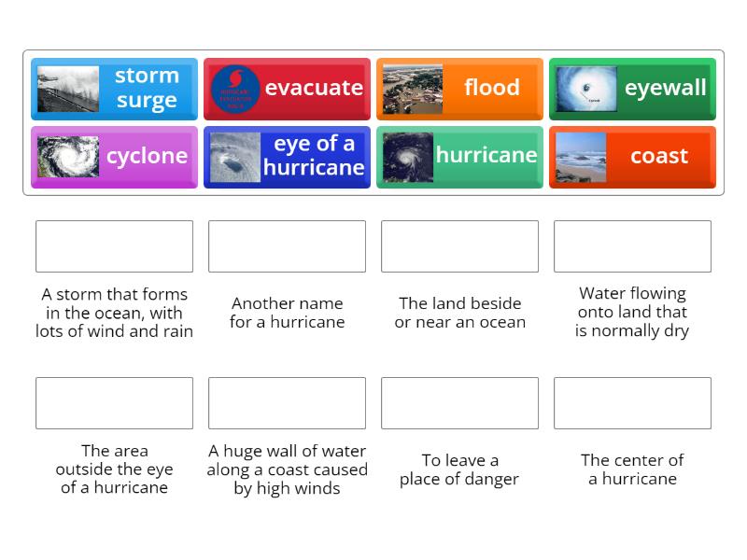Select the red evacuate card
Screen dimensions: 747x560
pyautogui.click(x=287, y=89)
